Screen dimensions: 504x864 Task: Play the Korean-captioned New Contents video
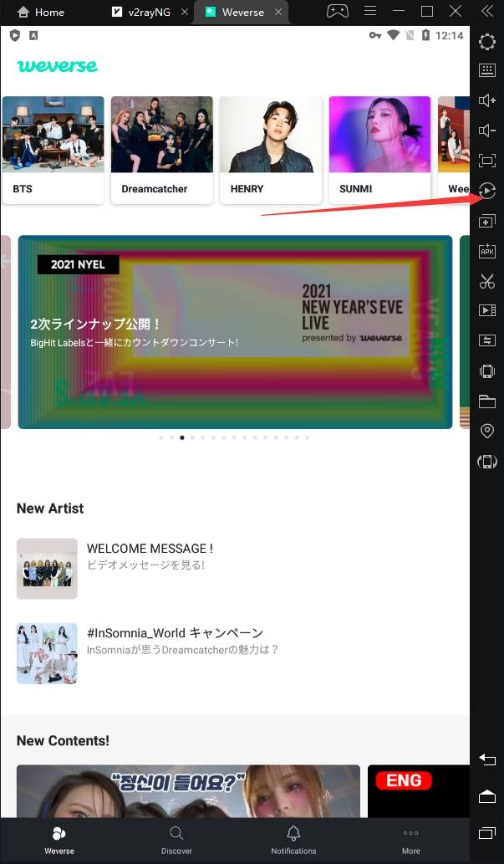(188, 791)
